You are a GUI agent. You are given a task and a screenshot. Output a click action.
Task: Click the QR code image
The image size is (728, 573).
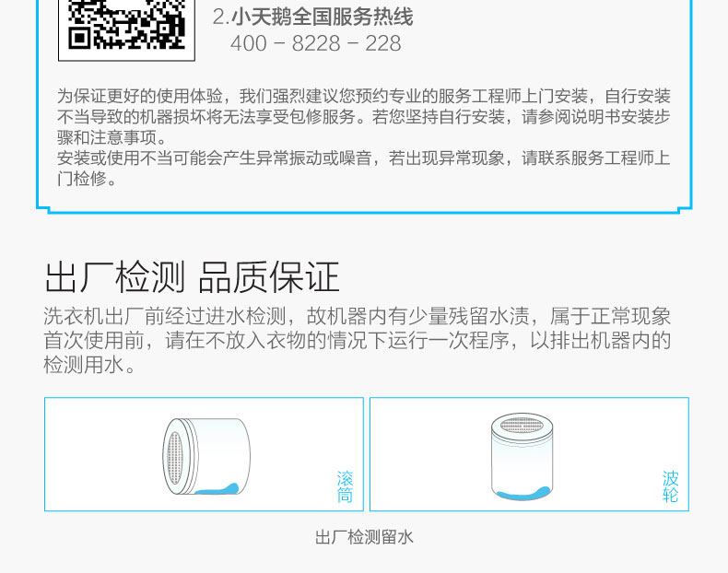coord(126,27)
